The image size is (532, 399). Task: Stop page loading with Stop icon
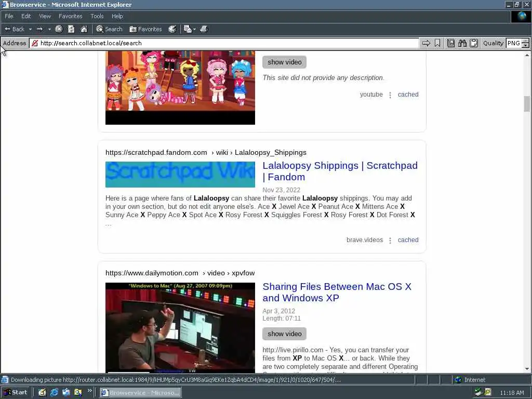click(x=59, y=29)
